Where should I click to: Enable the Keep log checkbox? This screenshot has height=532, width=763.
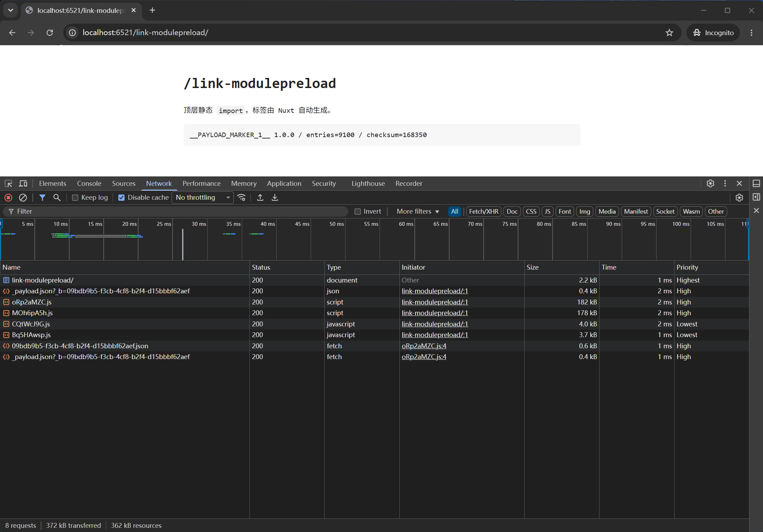click(x=75, y=198)
